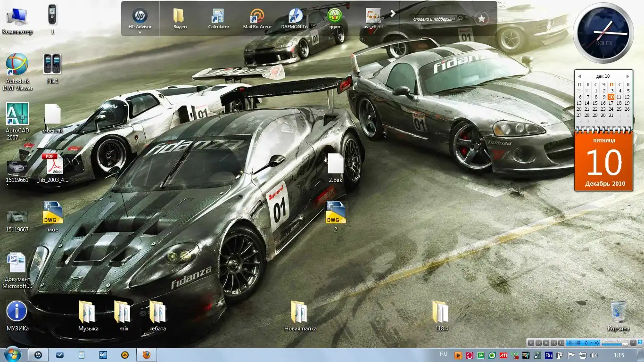Click the Windows Start button

point(12,354)
